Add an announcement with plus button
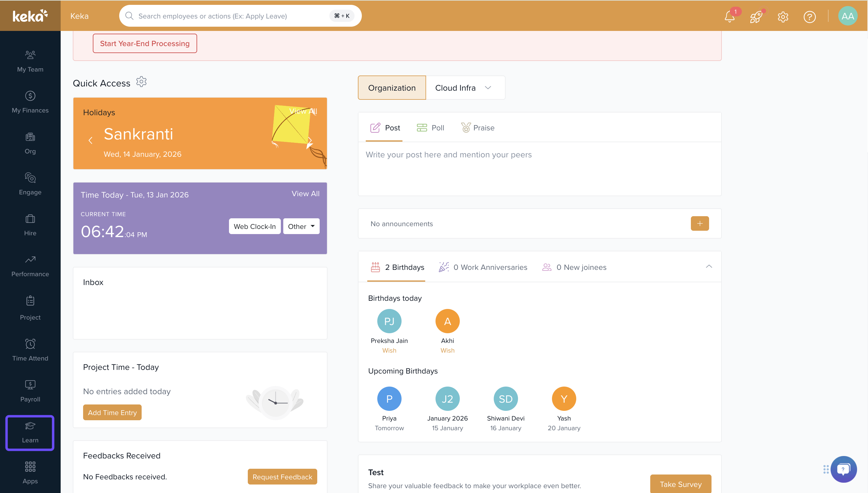The height and width of the screenshot is (493, 868). 700,223
